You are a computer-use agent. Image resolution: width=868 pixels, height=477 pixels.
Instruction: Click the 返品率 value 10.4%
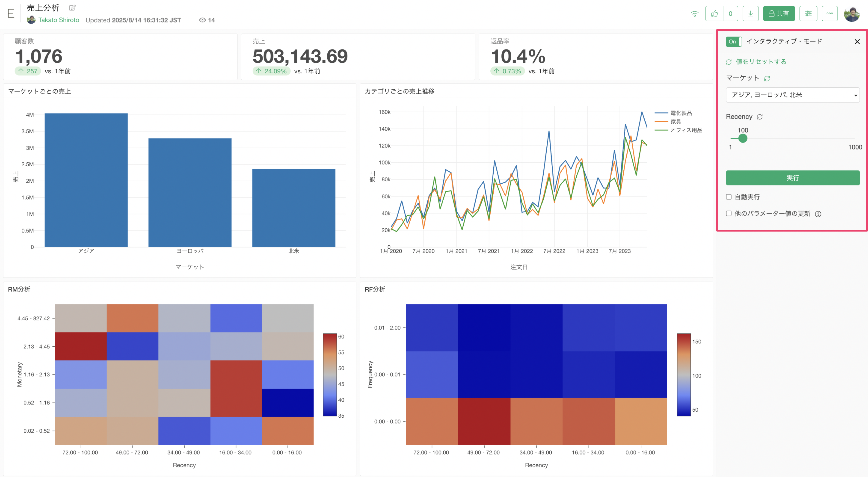click(x=518, y=56)
